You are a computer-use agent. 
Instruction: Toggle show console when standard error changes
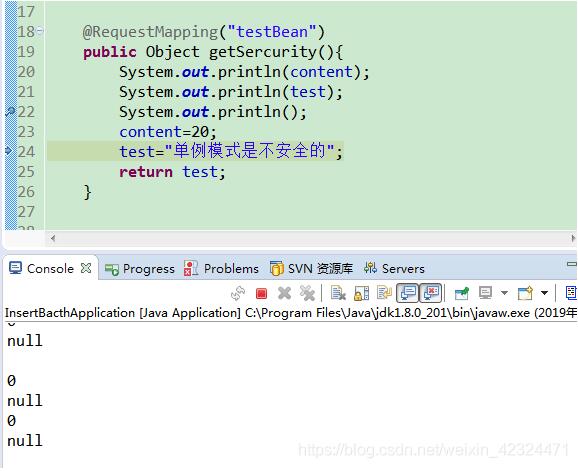431,293
